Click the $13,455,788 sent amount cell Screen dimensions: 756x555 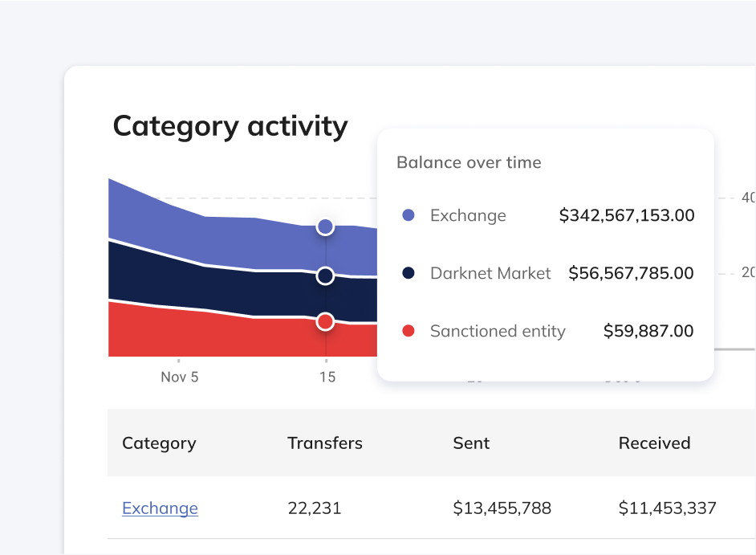coord(502,508)
